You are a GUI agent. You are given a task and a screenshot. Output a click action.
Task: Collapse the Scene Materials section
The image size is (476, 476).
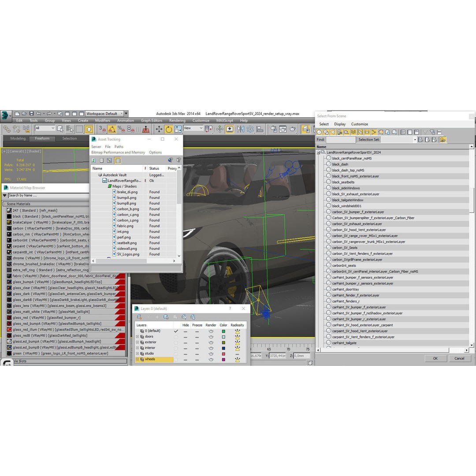4,204
